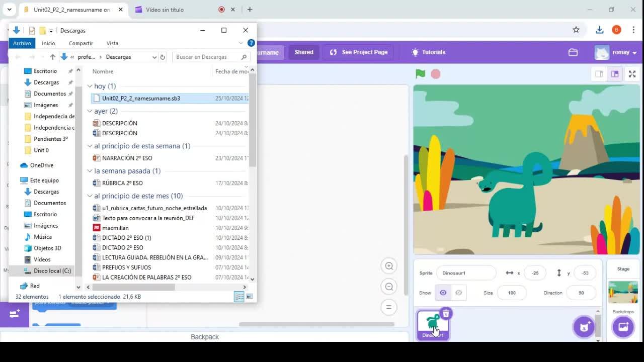Image resolution: width=644 pixels, height=362 pixels.
Task: Sort by the Fecha de modificación column
Action: [x=231, y=71]
